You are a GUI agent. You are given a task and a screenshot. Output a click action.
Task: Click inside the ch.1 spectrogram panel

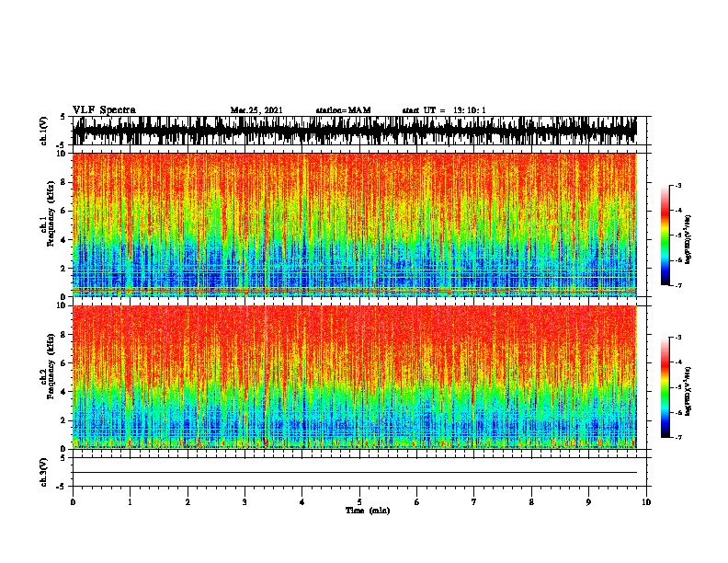pos(355,224)
